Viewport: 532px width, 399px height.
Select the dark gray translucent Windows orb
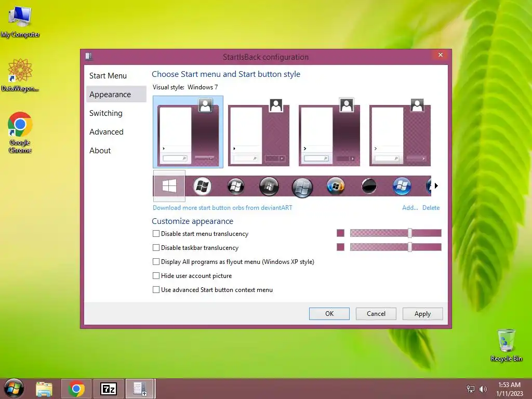click(x=269, y=187)
